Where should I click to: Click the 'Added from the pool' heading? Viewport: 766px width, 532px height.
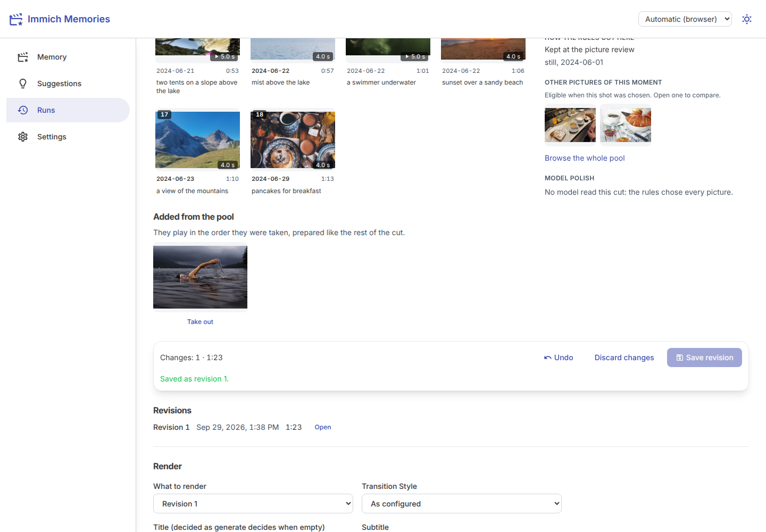tap(194, 217)
